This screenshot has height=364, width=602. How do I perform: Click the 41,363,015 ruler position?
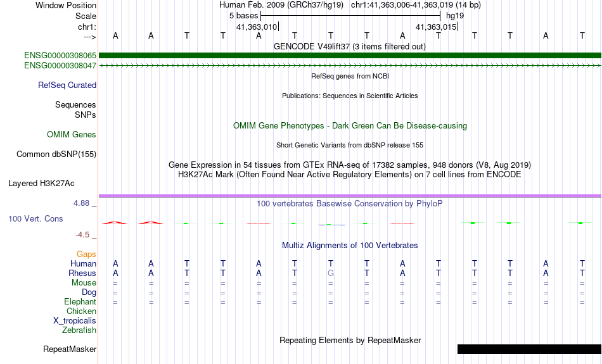(437, 27)
